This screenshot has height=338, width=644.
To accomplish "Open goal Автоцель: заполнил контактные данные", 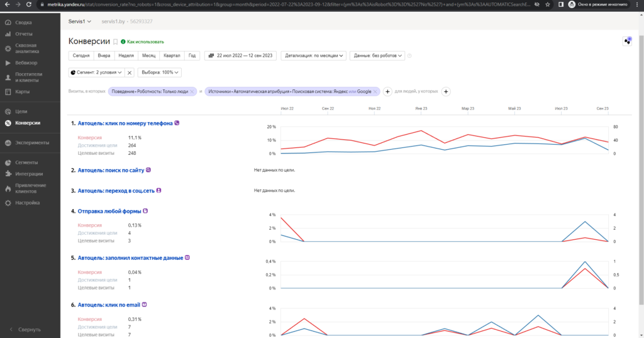I will tap(130, 258).
